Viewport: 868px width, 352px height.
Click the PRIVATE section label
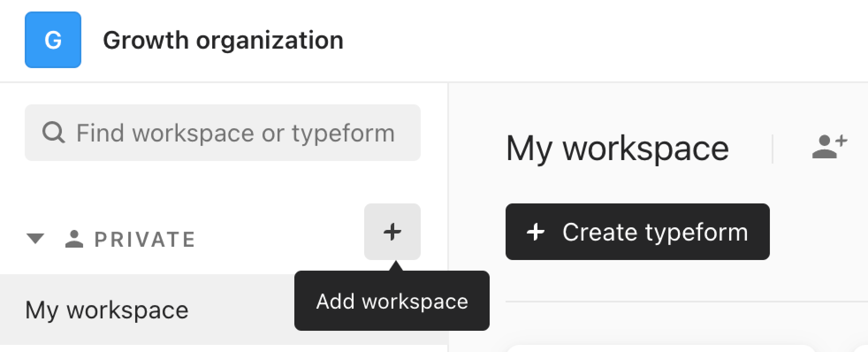[145, 240]
